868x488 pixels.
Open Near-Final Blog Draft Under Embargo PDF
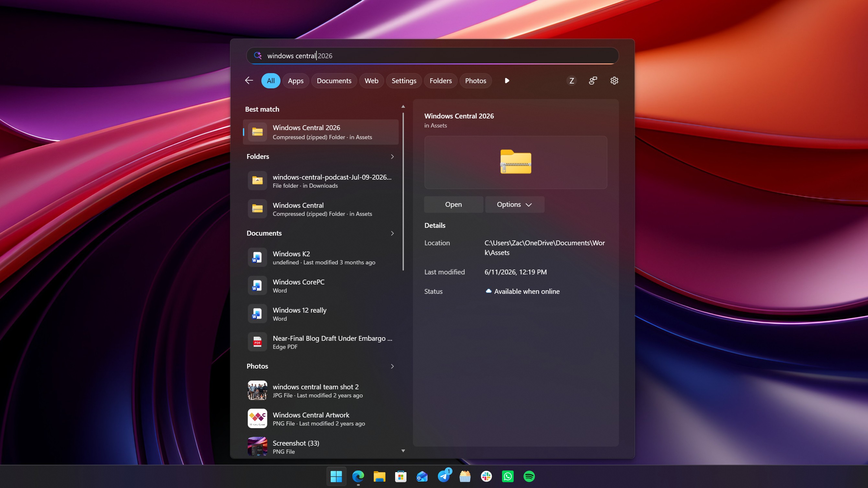tap(320, 342)
